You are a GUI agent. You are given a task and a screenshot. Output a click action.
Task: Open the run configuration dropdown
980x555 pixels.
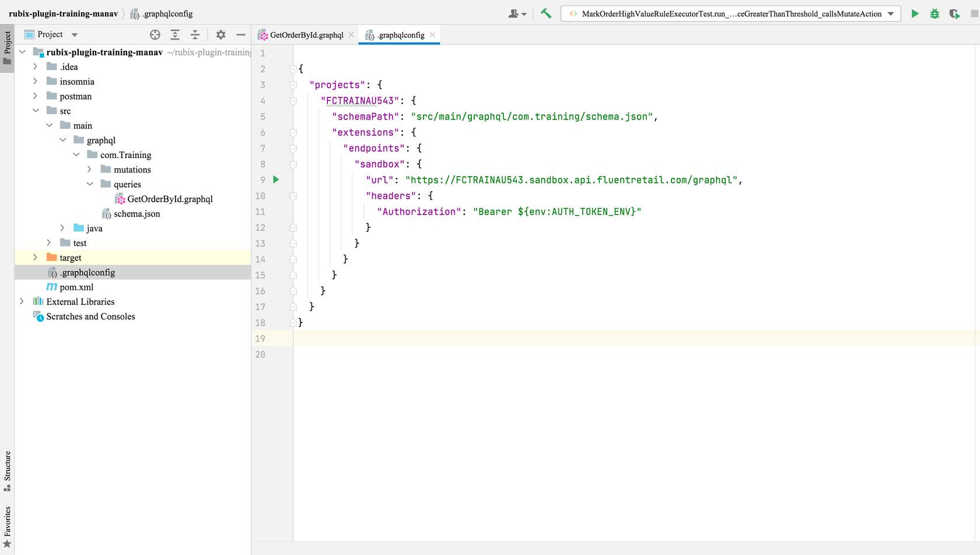891,13
